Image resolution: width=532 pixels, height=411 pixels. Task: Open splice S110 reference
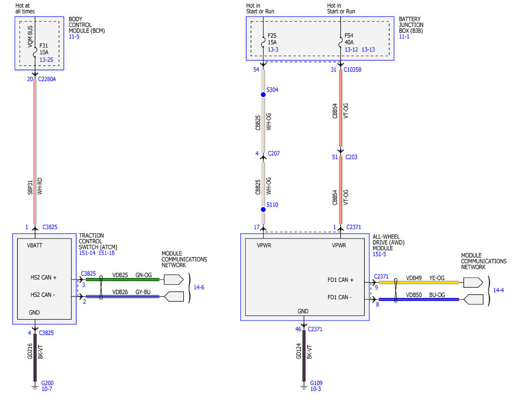272,205
